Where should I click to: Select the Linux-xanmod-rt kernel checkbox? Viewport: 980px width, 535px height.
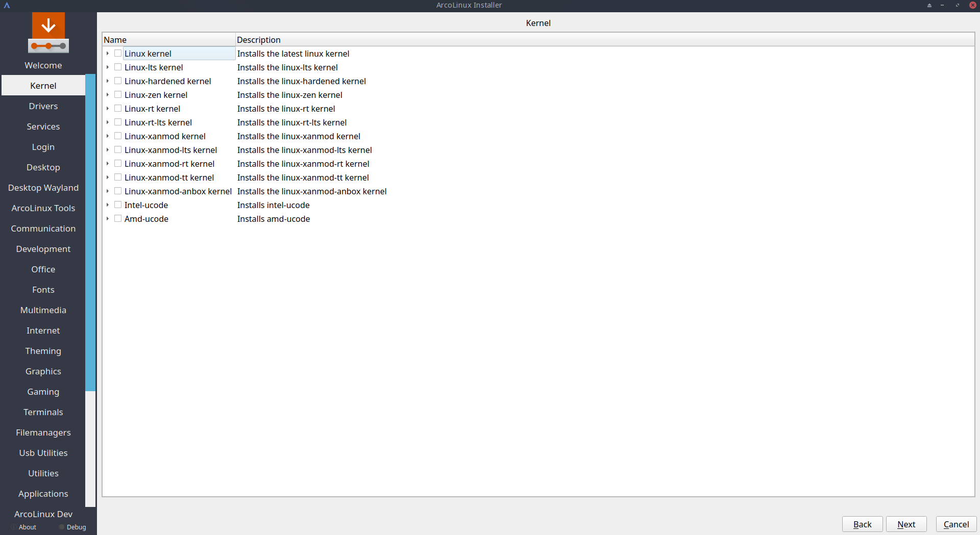click(x=118, y=164)
